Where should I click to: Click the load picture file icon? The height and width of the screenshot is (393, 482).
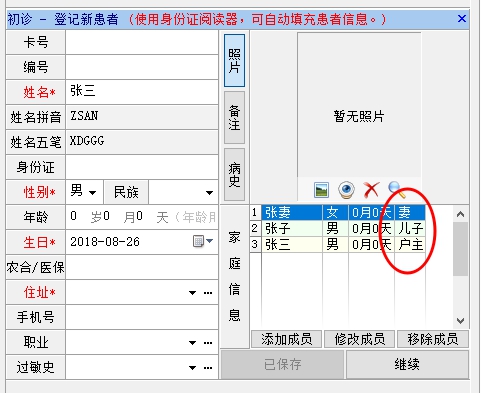click(x=322, y=190)
